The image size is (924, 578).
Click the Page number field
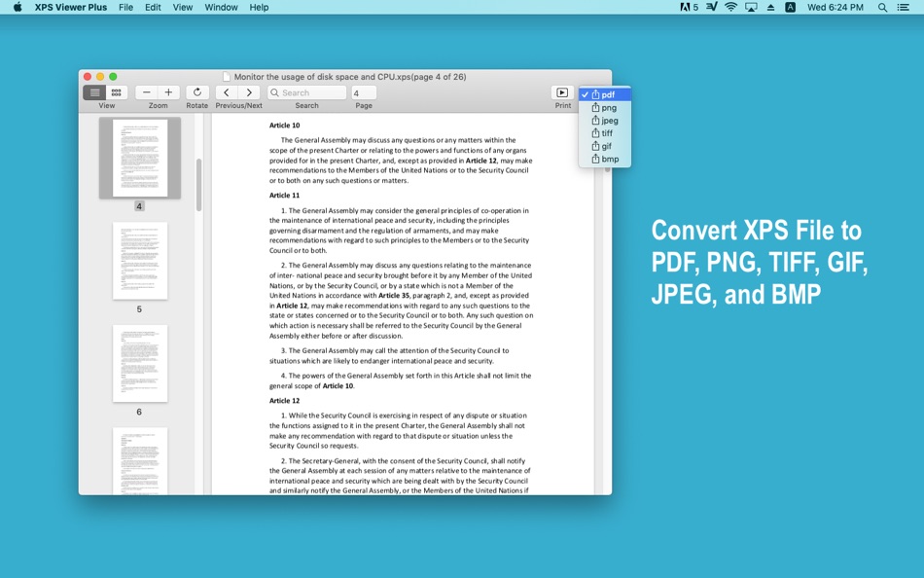[364, 92]
